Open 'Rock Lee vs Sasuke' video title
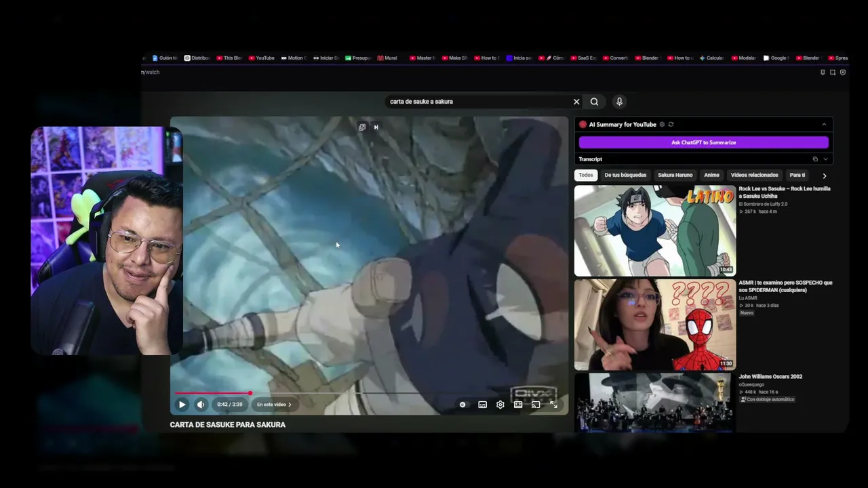Screen dimensions: 868x488 click(785, 192)
